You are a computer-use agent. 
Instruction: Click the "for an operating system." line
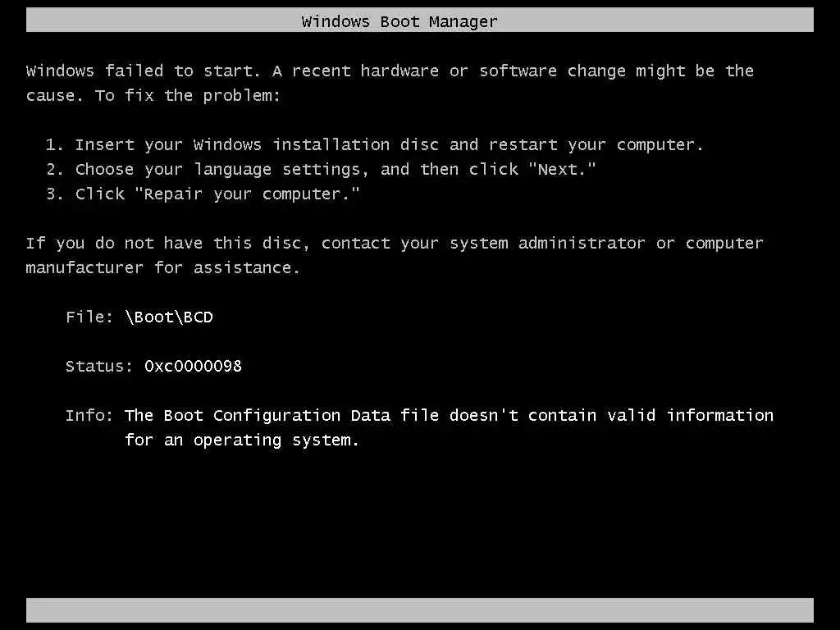click(242, 441)
